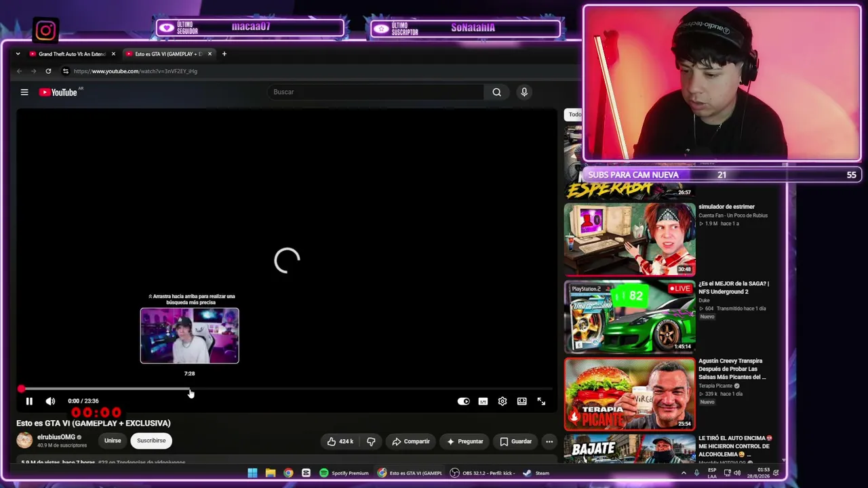Click the red playhead at the video start
The width and height of the screenshot is (868, 488).
[x=21, y=389]
